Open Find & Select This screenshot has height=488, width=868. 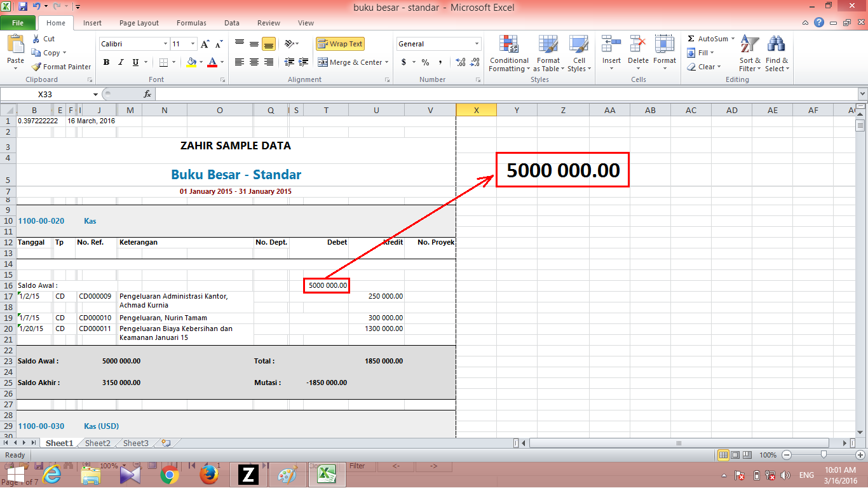776,54
